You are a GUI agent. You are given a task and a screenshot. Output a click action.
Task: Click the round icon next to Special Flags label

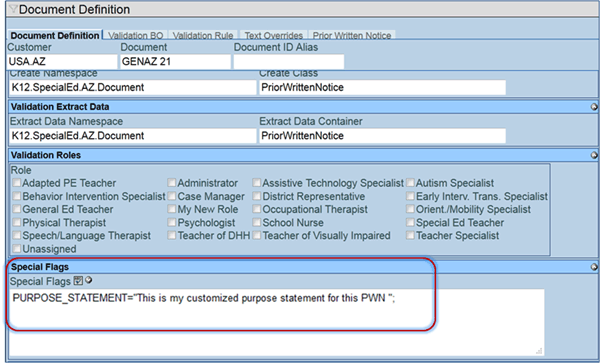89,280
